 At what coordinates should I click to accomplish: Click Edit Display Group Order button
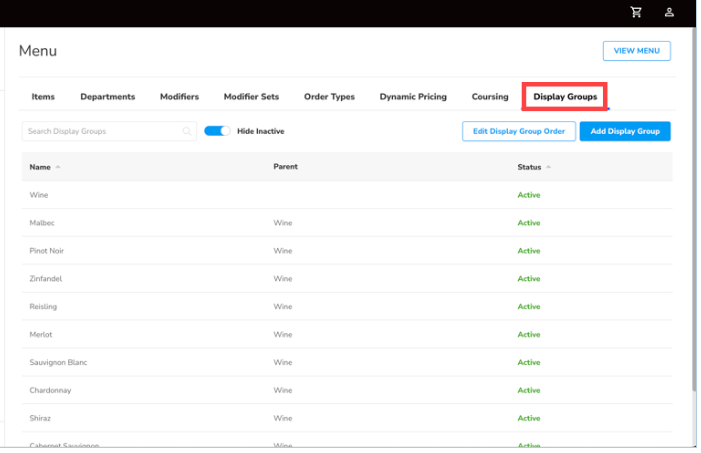(519, 131)
